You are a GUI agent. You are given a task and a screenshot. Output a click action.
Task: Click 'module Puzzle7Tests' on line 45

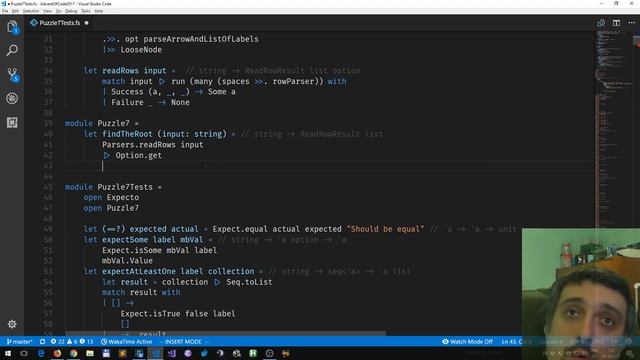tap(109, 187)
